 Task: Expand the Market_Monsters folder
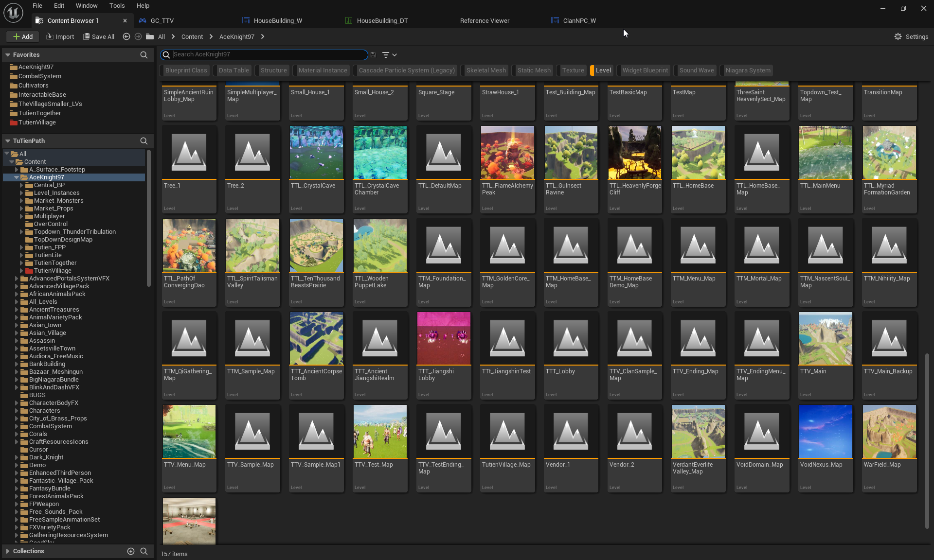[x=21, y=201]
